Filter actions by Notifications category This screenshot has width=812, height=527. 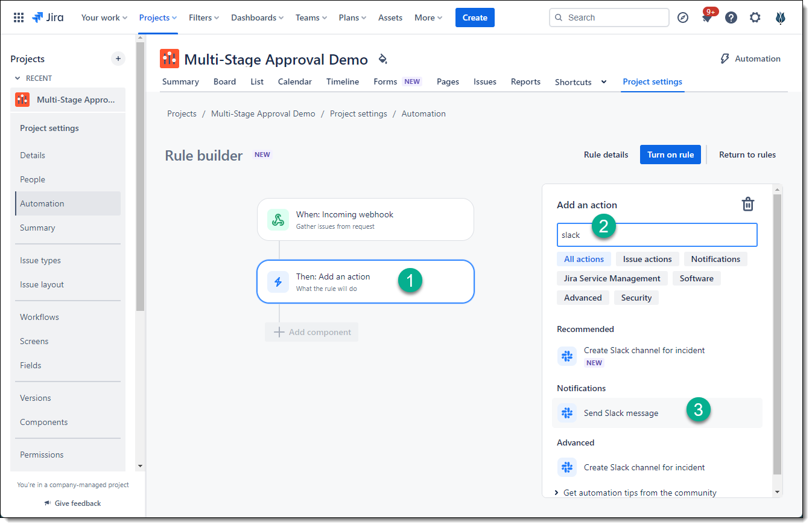click(x=715, y=259)
